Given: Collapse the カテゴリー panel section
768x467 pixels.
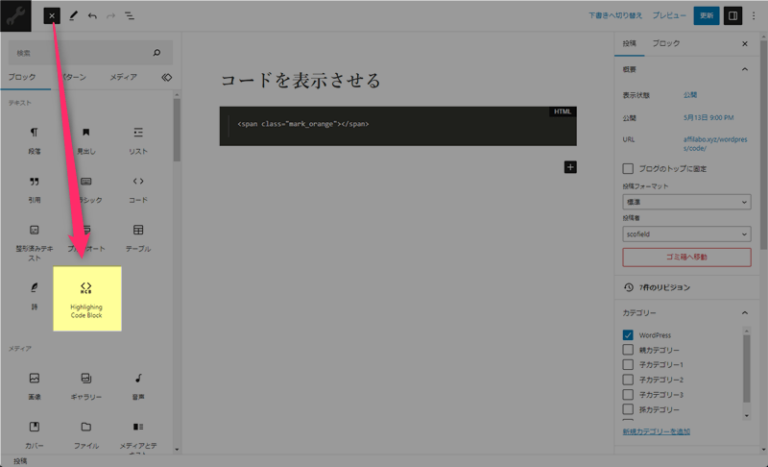Looking at the screenshot, I should pyautogui.click(x=743, y=313).
